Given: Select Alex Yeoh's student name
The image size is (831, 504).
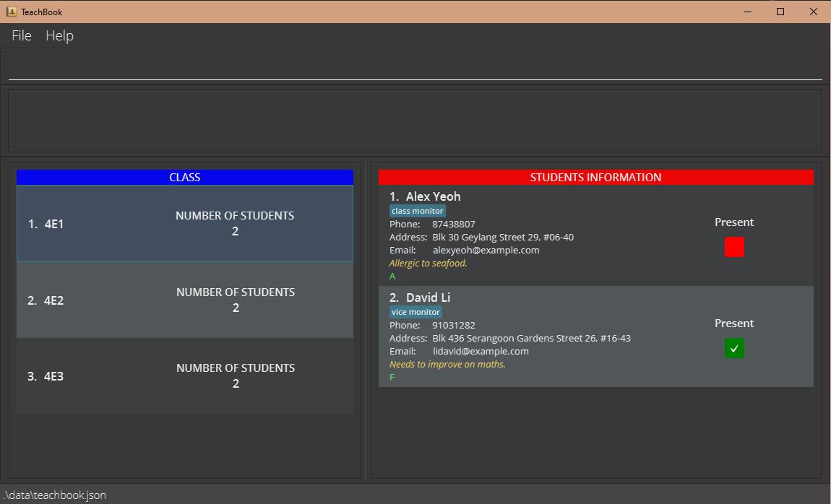Looking at the screenshot, I should click(433, 196).
